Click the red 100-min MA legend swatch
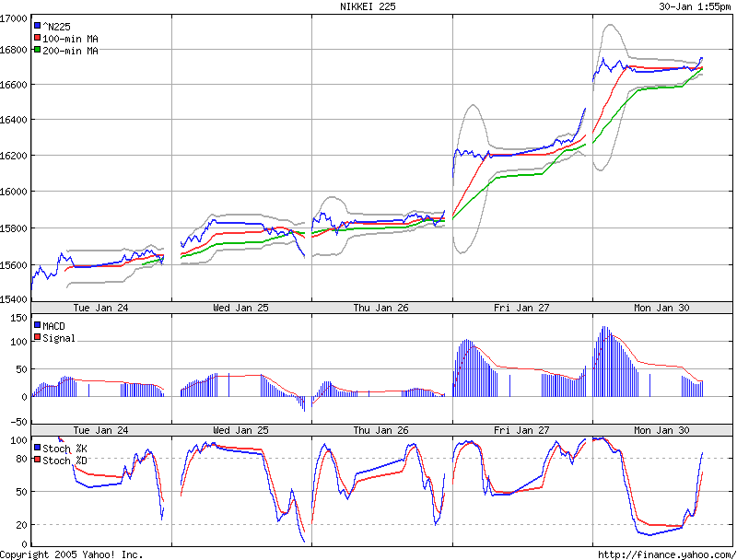The width and height of the screenshot is (737, 560). [38, 38]
